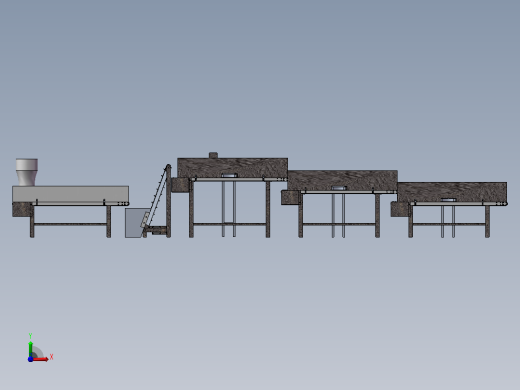Click the rightmost leg of the last table
Viewport: 520px width, 390px height.
click(487, 221)
